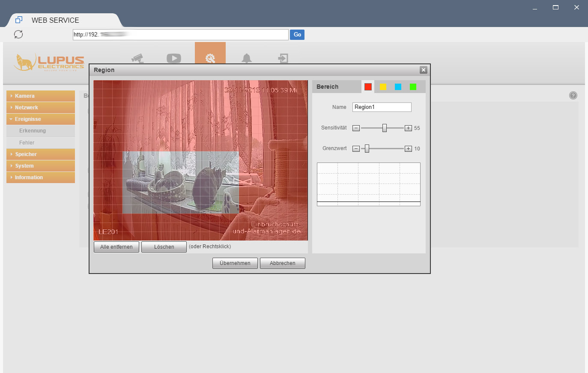Select the settings gear icon
This screenshot has width=588, height=373.
210,58
